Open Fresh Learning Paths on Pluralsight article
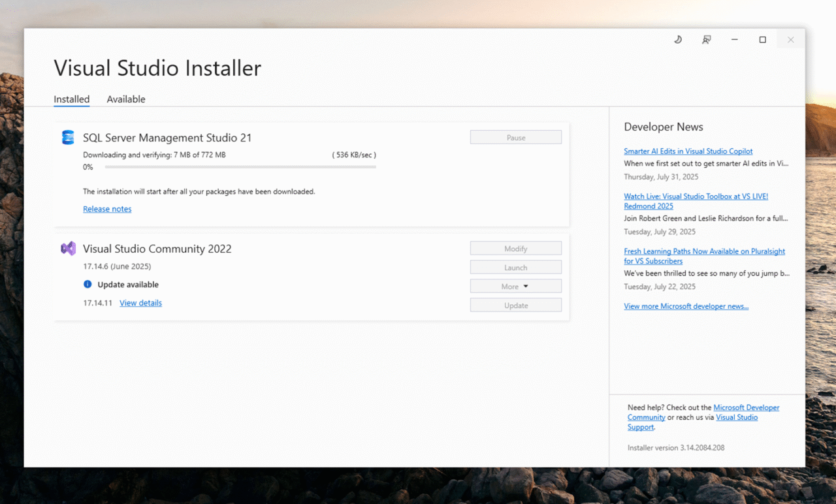The height and width of the screenshot is (504, 836). tap(705, 256)
